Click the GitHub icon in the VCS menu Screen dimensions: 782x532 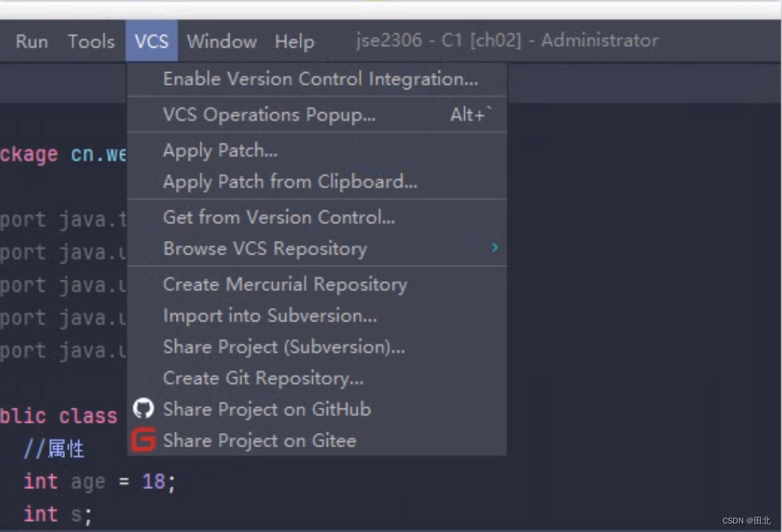(x=144, y=408)
